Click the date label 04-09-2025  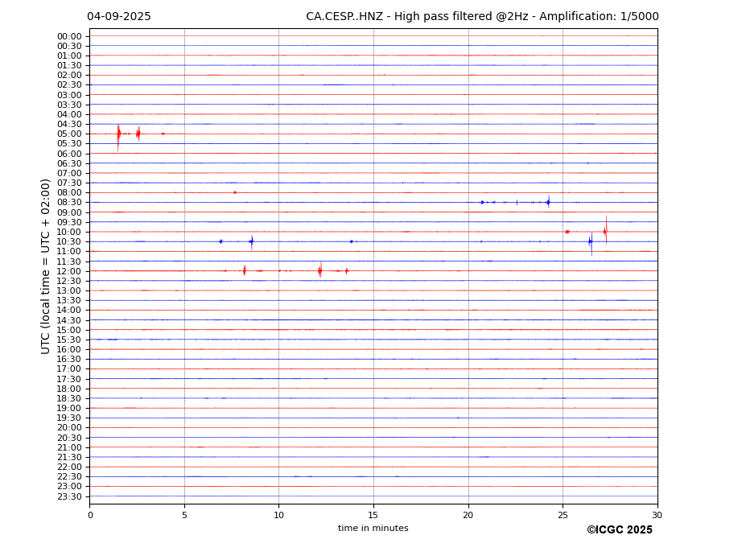pos(119,17)
